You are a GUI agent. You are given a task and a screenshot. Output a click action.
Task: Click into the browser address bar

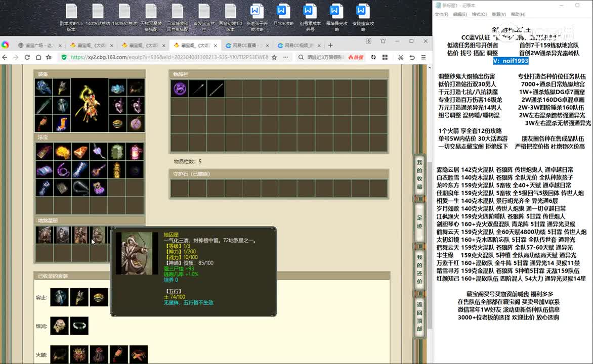(x=170, y=57)
